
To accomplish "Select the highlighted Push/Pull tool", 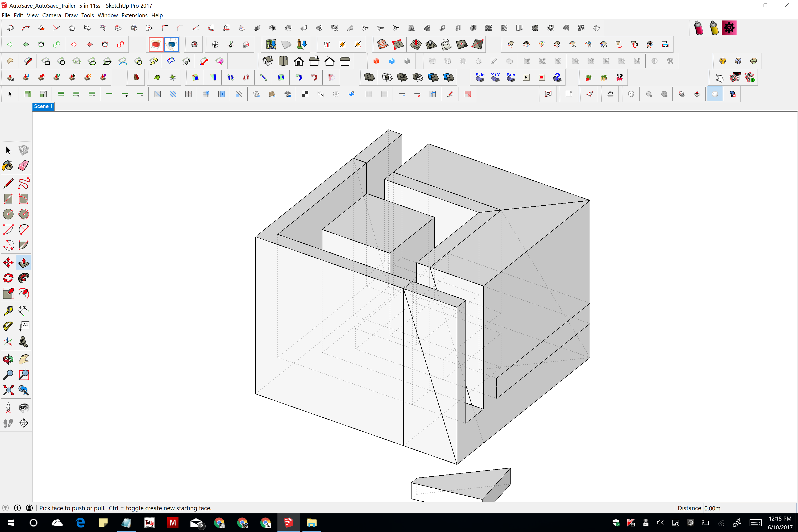I will click(x=23, y=263).
